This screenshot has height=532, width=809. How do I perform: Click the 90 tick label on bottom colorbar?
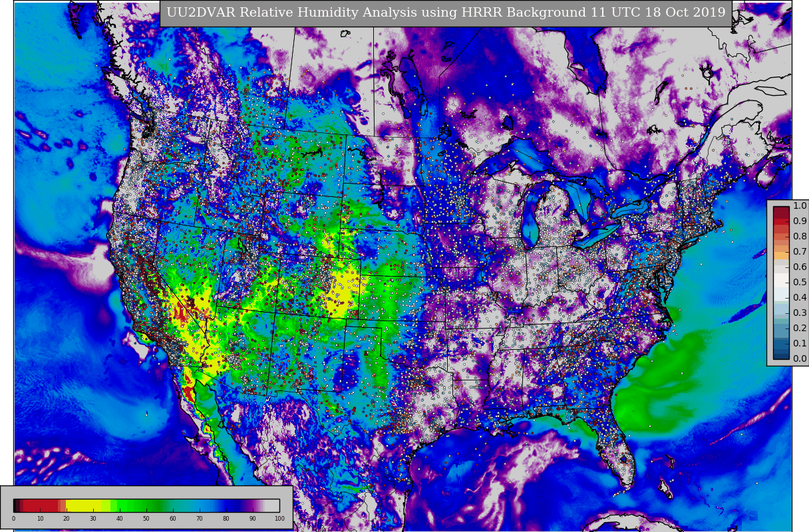[x=253, y=519]
